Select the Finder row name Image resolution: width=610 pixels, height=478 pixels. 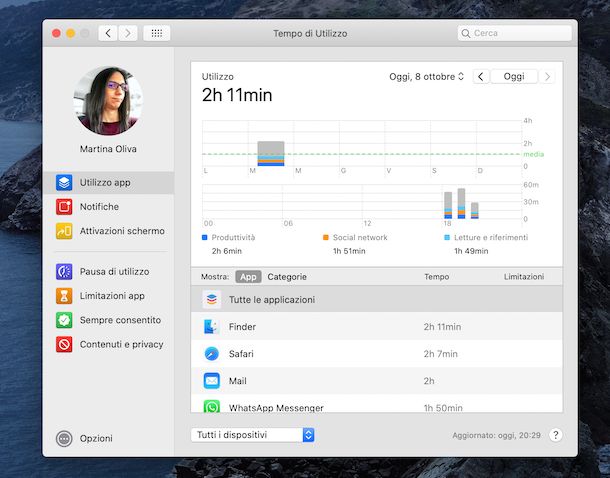click(242, 327)
